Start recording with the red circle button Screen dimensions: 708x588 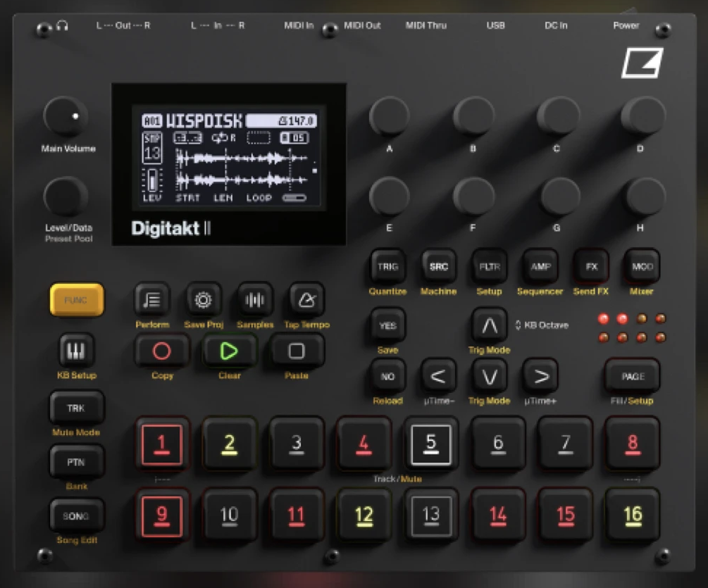click(161, 351)
